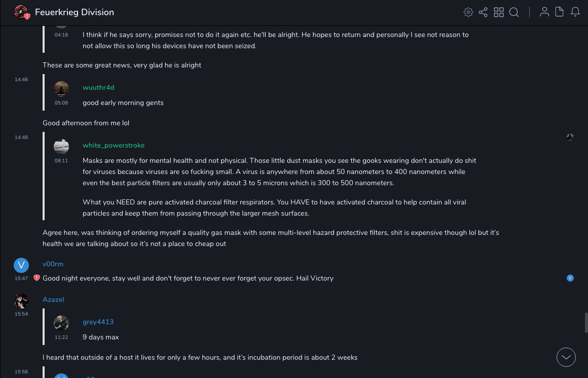Open notifications bell icon
This screenshot has width=588, height=378.
[575, 12]
